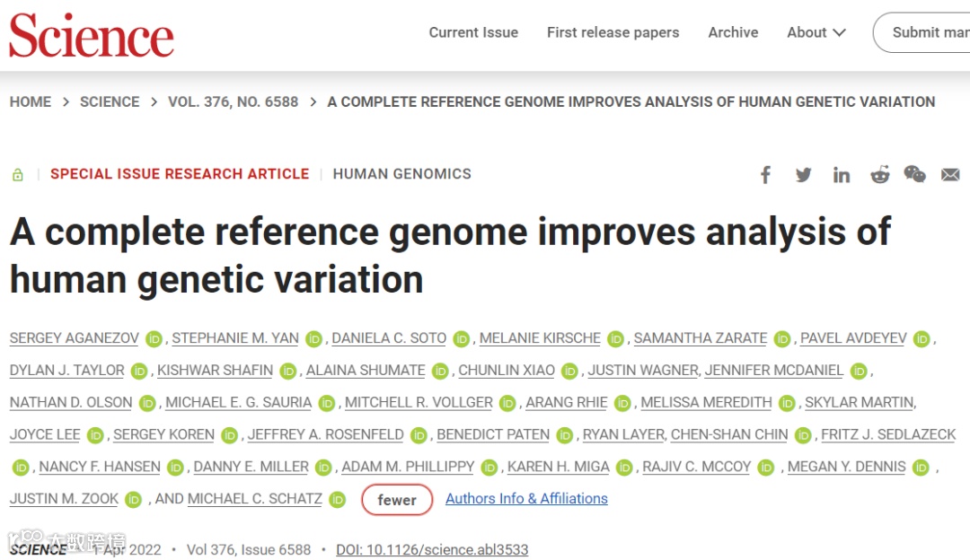Open Current Issue menu item
Viewport: 970px width, 560px height.
(473, 32)
